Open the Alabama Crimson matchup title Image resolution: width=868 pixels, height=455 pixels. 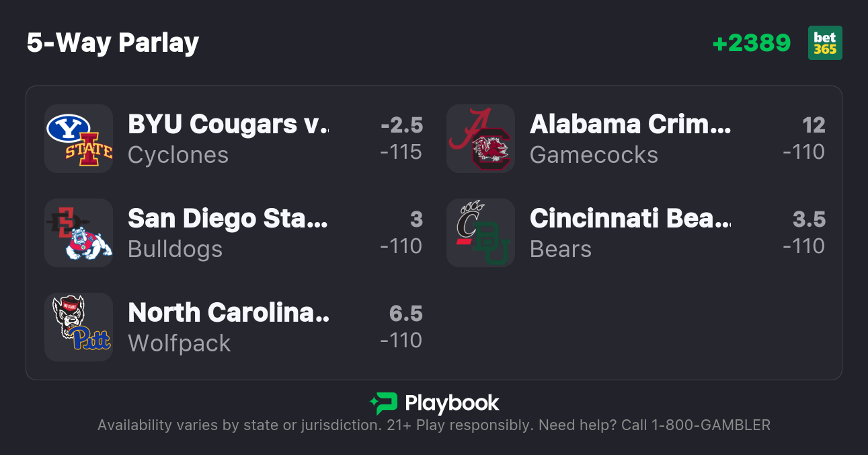point(630,125)
